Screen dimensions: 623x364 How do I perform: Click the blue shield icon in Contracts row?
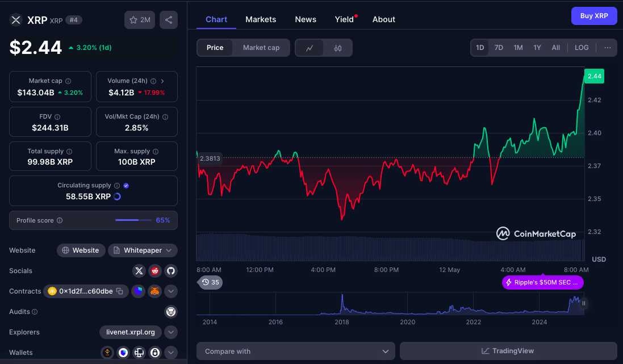click(x=138, y=291)
